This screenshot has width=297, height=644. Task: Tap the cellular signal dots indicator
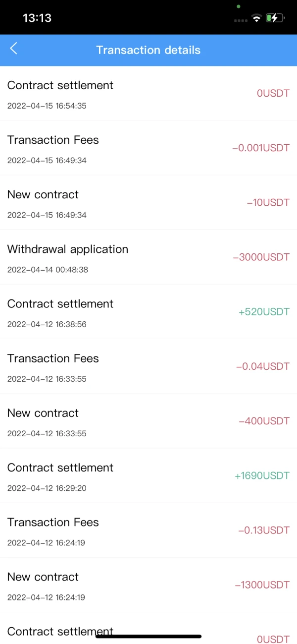240,20
